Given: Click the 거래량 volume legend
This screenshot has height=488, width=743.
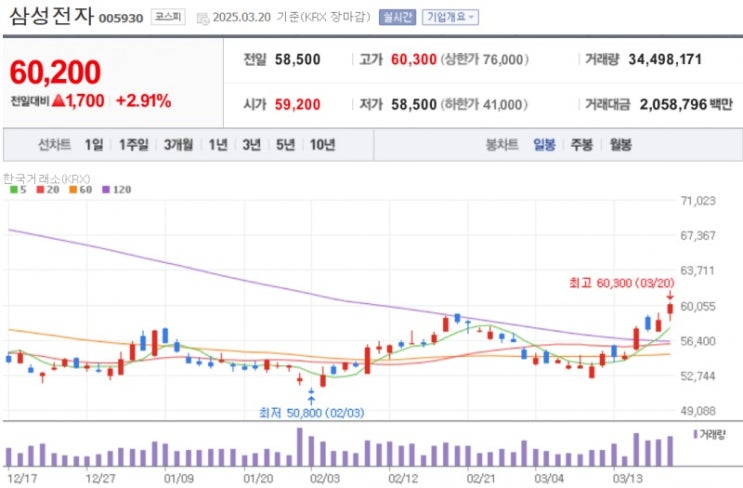Looking at the screenshot, I should (709, 434).
